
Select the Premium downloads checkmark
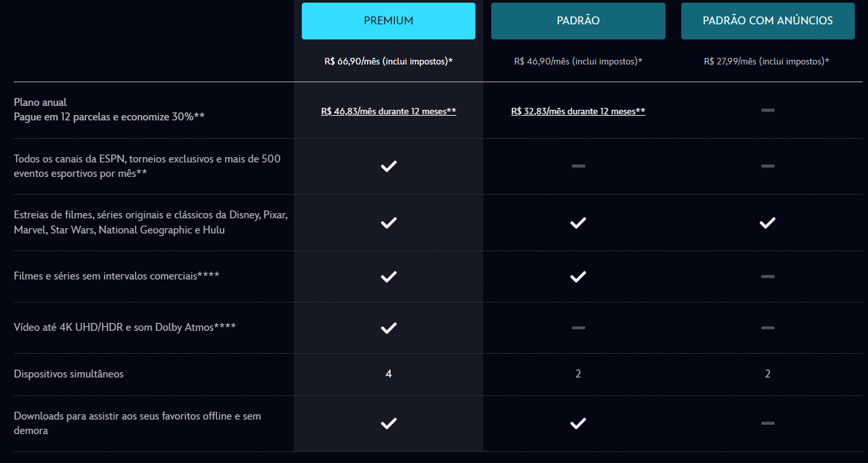[x=388, y=423]
